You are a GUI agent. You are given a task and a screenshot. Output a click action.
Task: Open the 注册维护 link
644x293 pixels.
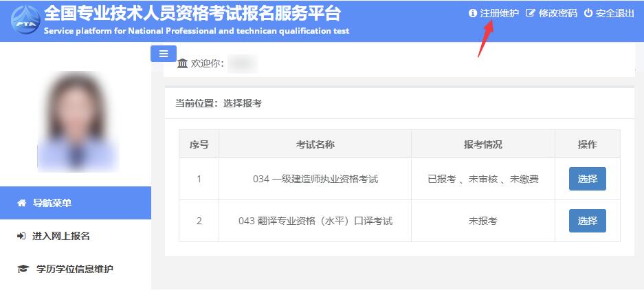(499, 13)
